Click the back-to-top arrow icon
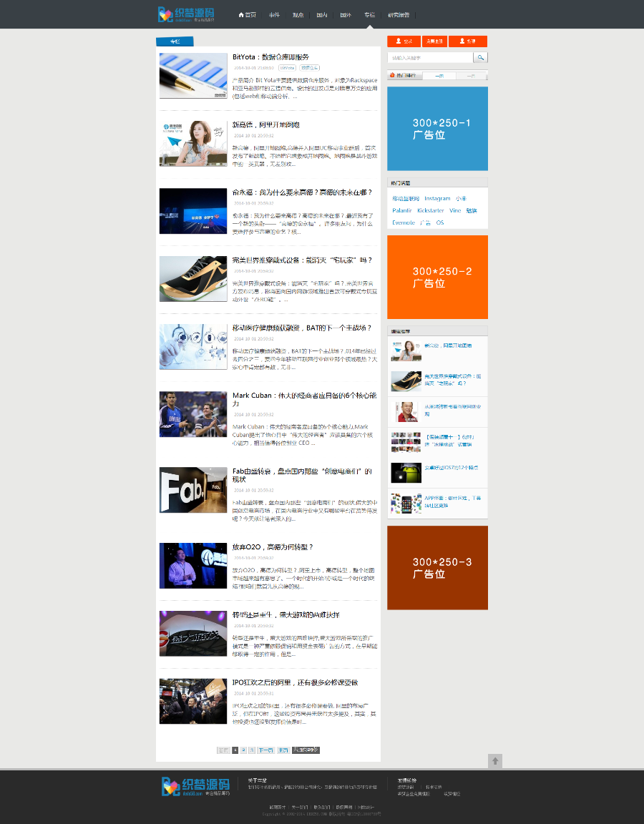This screenshot has width=644, height=824. pyautogui.click(x=494, y=761)
